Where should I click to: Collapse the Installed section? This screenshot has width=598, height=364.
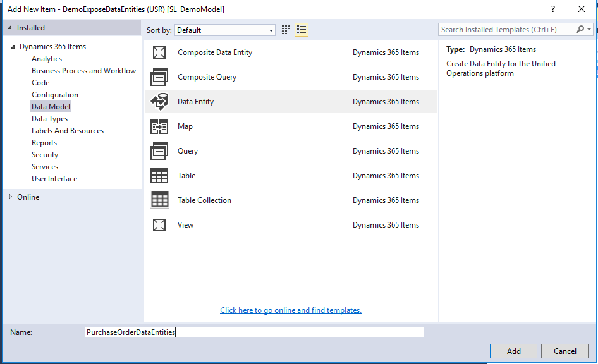click(9, 27)
